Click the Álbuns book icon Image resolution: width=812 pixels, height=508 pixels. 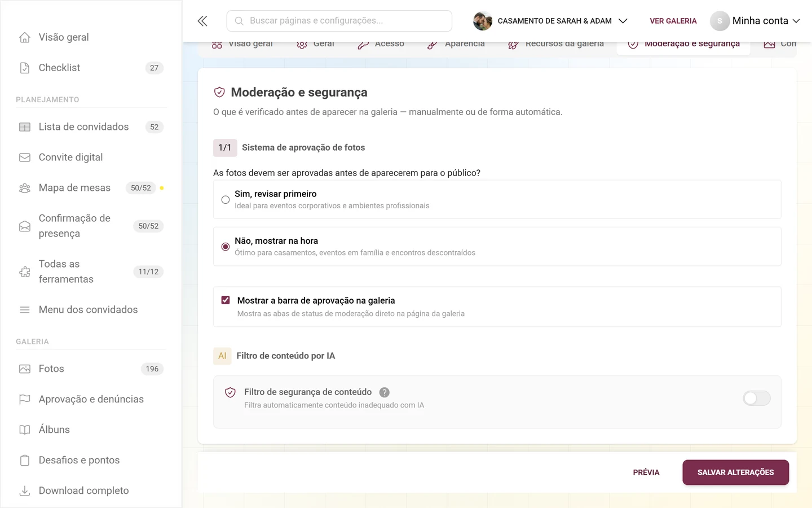pos(25,430)
